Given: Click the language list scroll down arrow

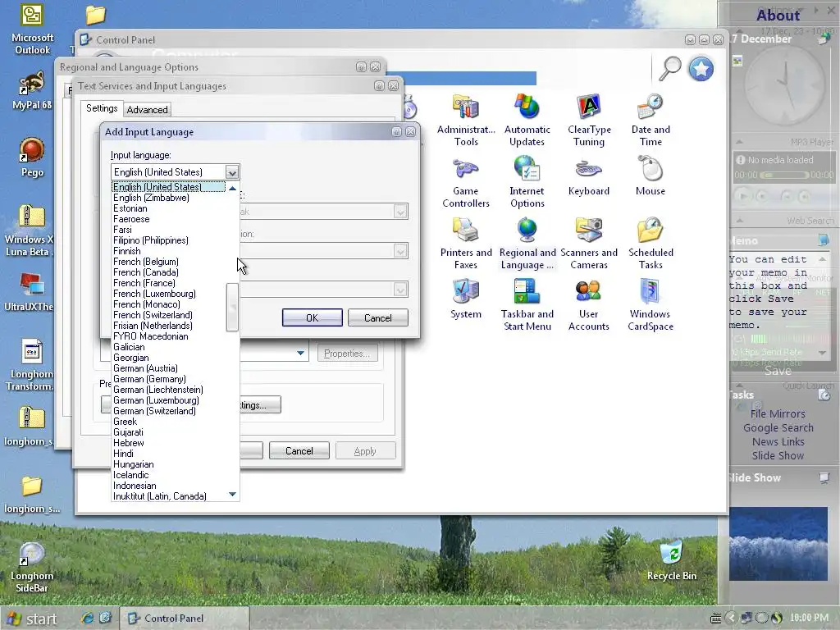Looking at the screenshot, I should pyautogui.click(x=232, y=495).
